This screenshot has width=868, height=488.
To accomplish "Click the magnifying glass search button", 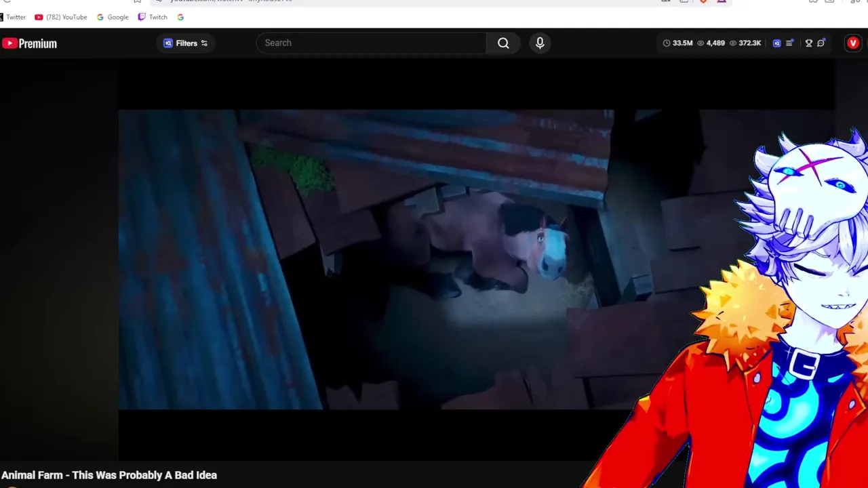I will 503,43.
